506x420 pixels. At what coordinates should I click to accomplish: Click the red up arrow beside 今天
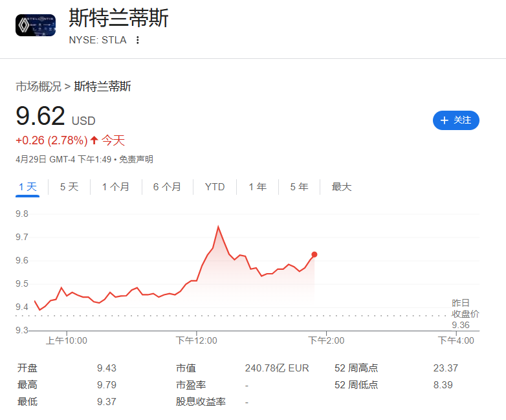pyautogui.click(x=94, y=140)
